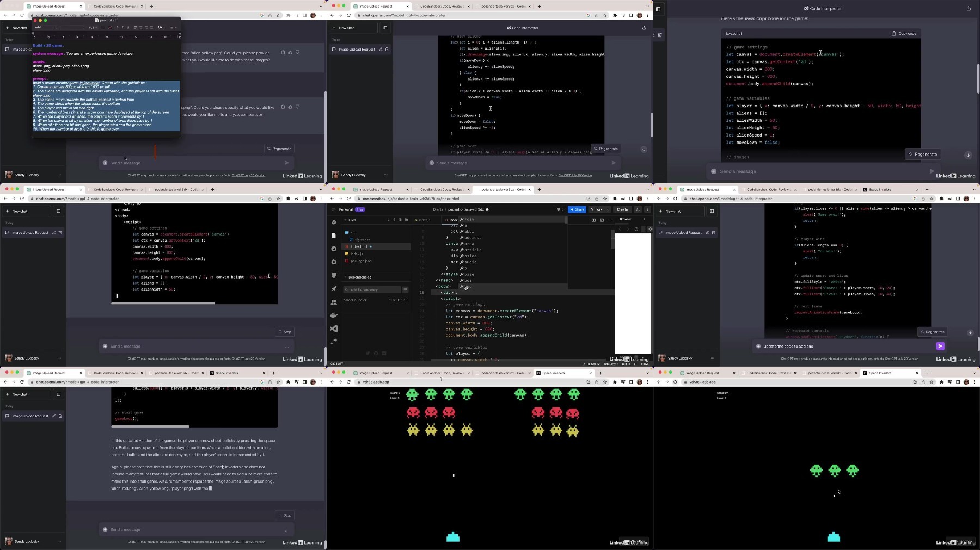Copy first ChatGPT reply behind prompt.rtf
This screenshot has height=550, width=980.
click(x=283, y=52)
